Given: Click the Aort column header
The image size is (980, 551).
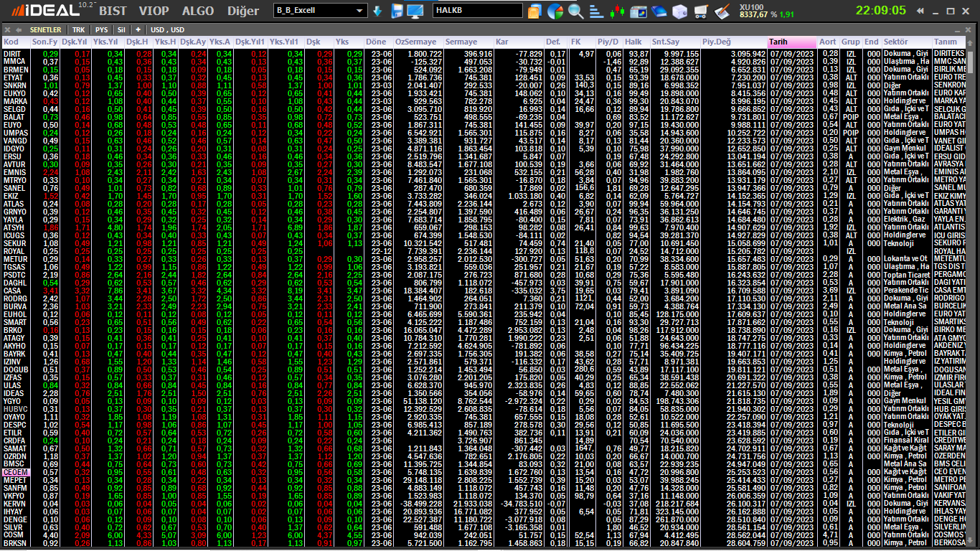Looking at the screenshot, I should point(829,42).
